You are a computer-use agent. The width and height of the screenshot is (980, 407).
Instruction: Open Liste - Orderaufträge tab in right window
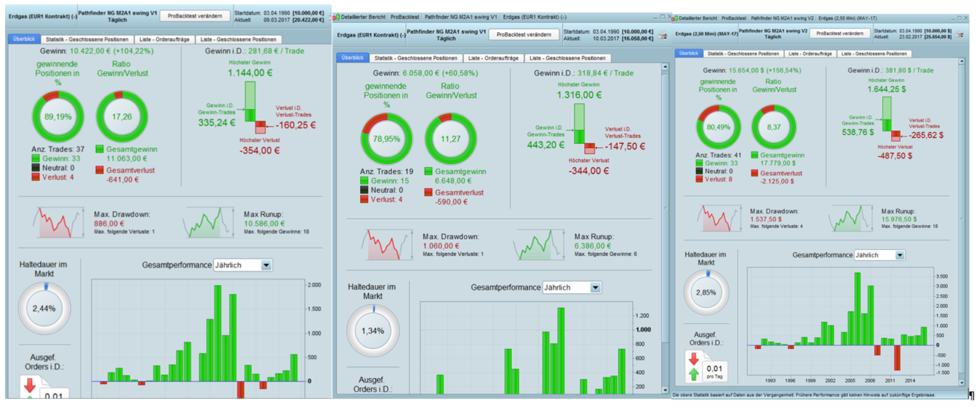(810, 53)
